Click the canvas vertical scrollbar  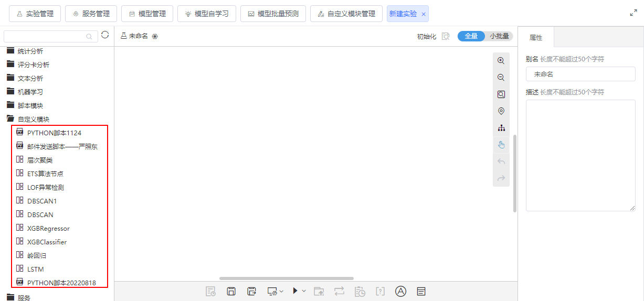[x=515, y=173]
